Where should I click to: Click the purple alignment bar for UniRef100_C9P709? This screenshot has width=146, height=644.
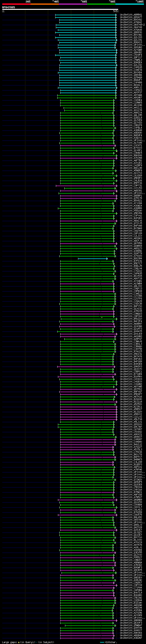click(89, 585)
